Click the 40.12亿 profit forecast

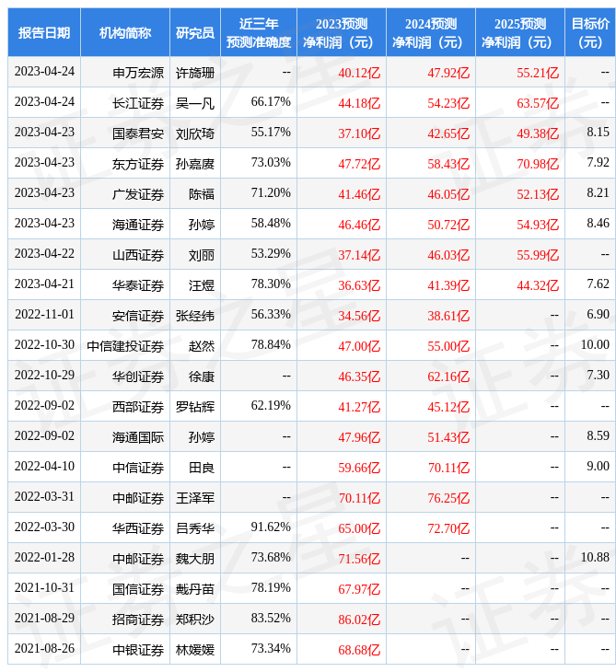[359, 73]
